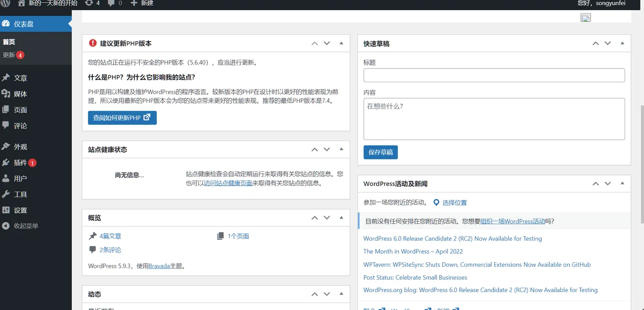644x310 pixels.
Task: Click the updates circular arrows icon
Action: [x=89, y=3]
